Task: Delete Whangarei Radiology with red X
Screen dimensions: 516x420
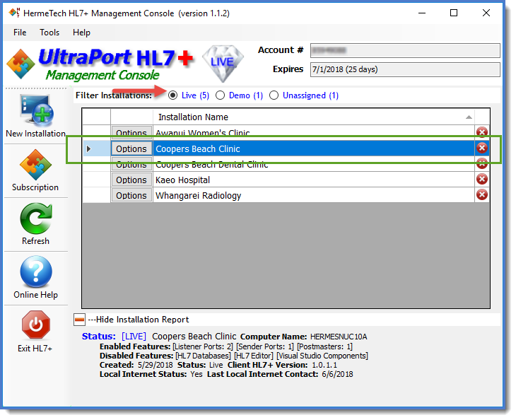Action: click(x=482, y=195)
